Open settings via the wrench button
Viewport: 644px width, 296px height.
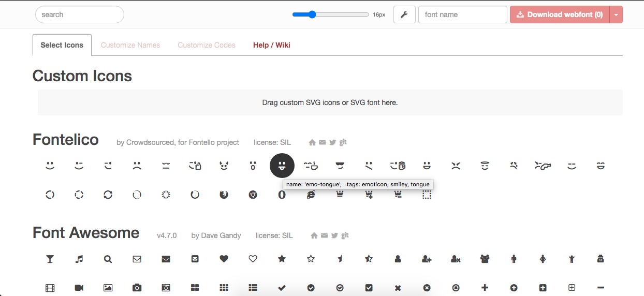[405, 14]
